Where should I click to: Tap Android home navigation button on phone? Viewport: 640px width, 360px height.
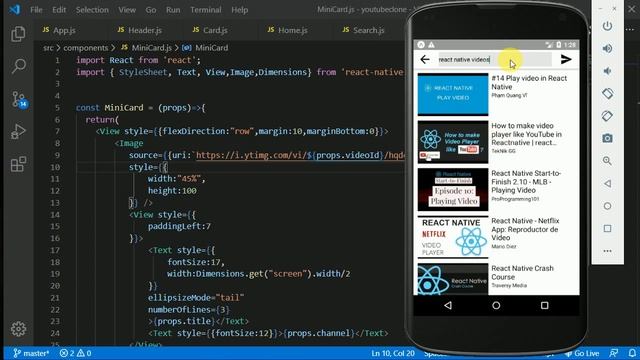pyautogui.click(x=496, y=305)
